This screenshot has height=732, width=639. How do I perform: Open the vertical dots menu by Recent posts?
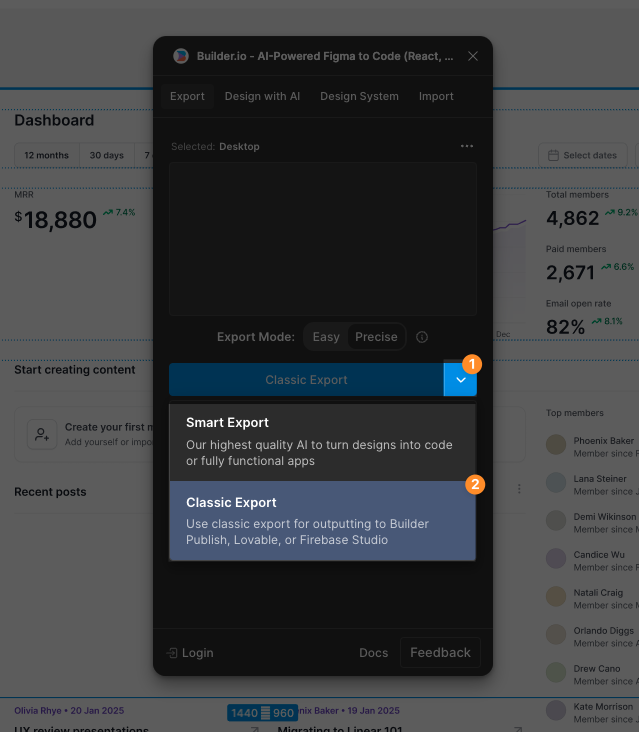(519, 489)
